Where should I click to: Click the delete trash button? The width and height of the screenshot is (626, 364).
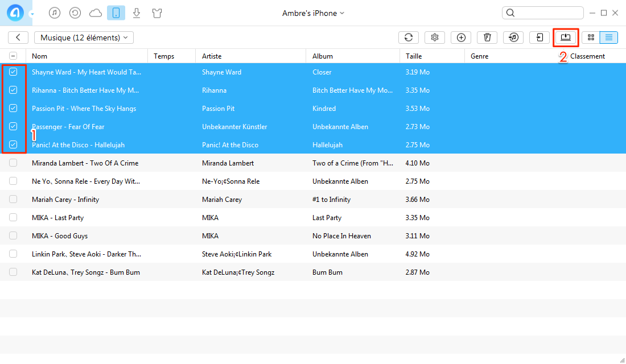[x=487, y=38]
